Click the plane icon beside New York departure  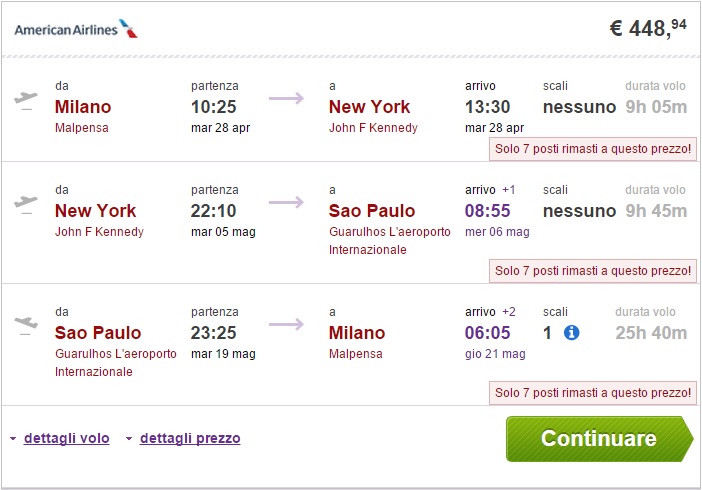pos(26,203)
